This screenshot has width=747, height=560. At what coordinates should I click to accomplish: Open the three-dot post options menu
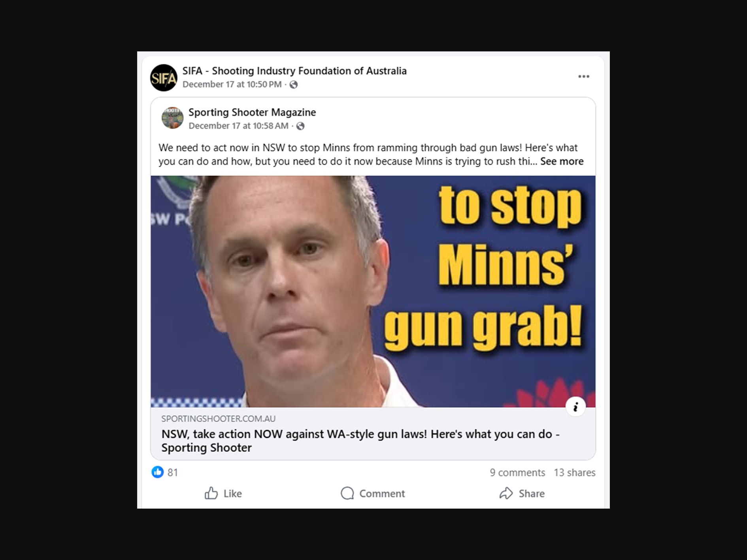tap(583, 77)
